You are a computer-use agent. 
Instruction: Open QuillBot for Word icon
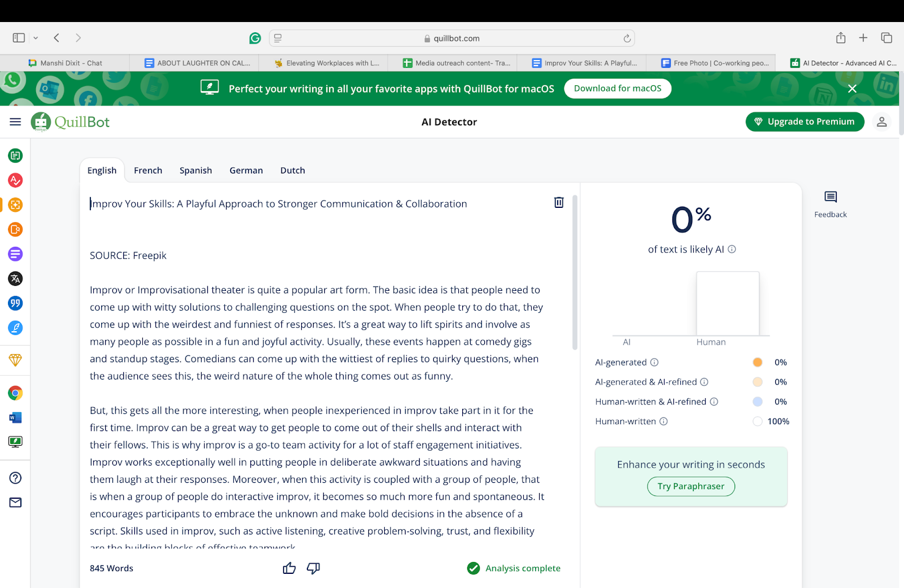(x=15, y=418)
